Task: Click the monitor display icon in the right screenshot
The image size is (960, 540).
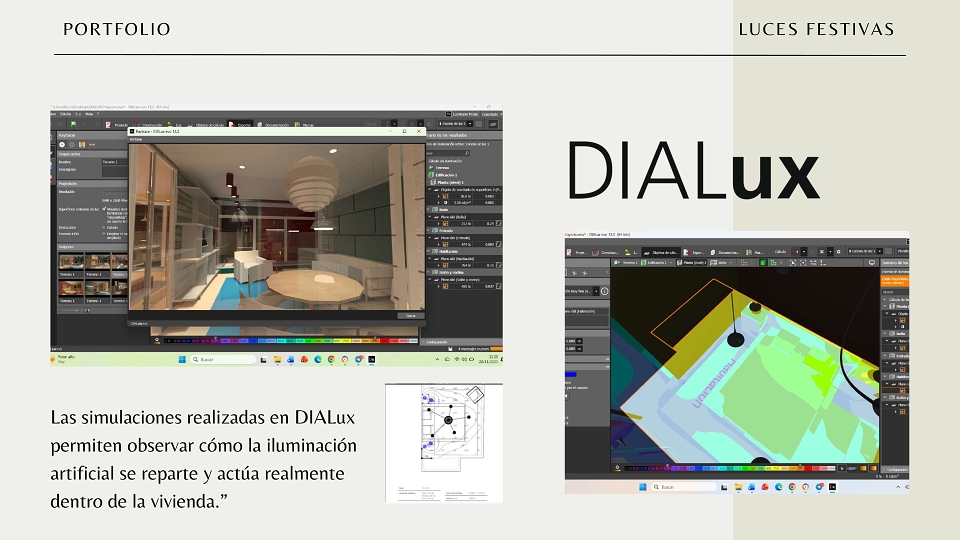Action: tap(872, 263)
